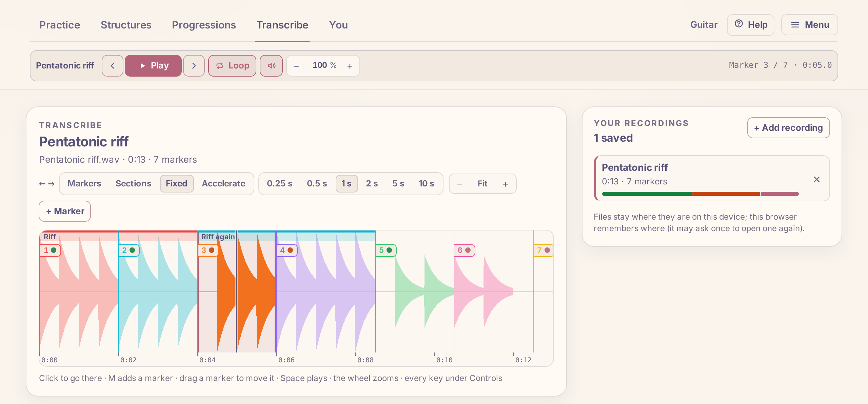Viewport: 868px width, 404px height.
Task: Zoom out waveform with minus button
Action: click(x=459, y=184)
